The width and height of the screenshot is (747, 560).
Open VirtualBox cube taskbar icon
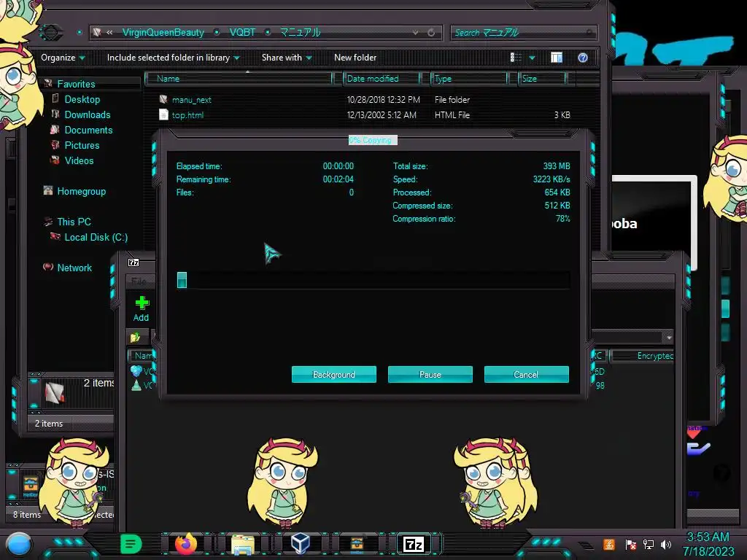click(301, 543)
